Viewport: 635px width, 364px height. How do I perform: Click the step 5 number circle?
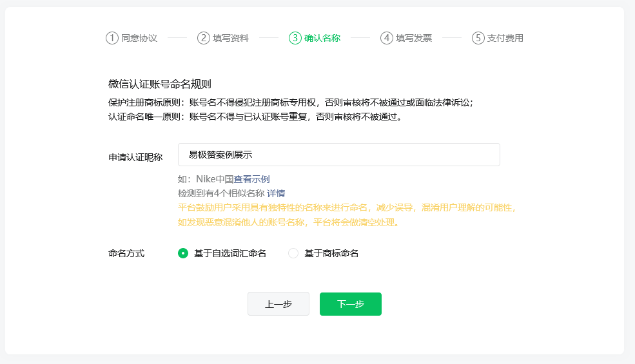pos(478,38)
